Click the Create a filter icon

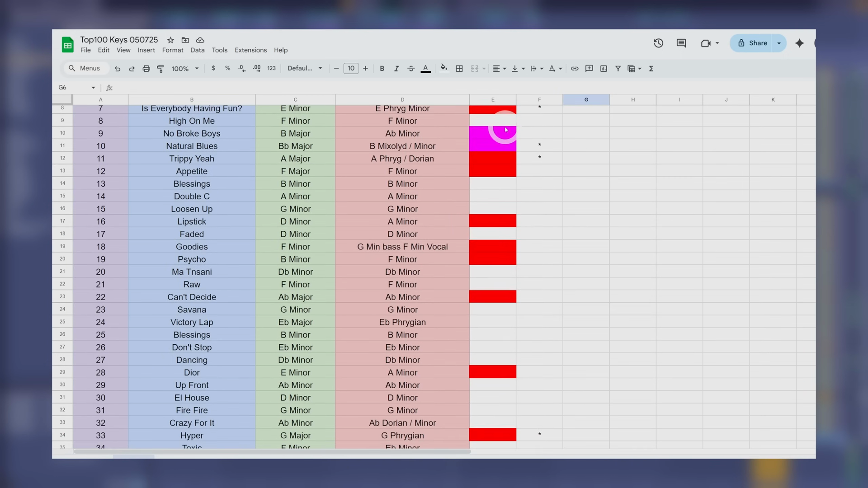pos(618,69)
